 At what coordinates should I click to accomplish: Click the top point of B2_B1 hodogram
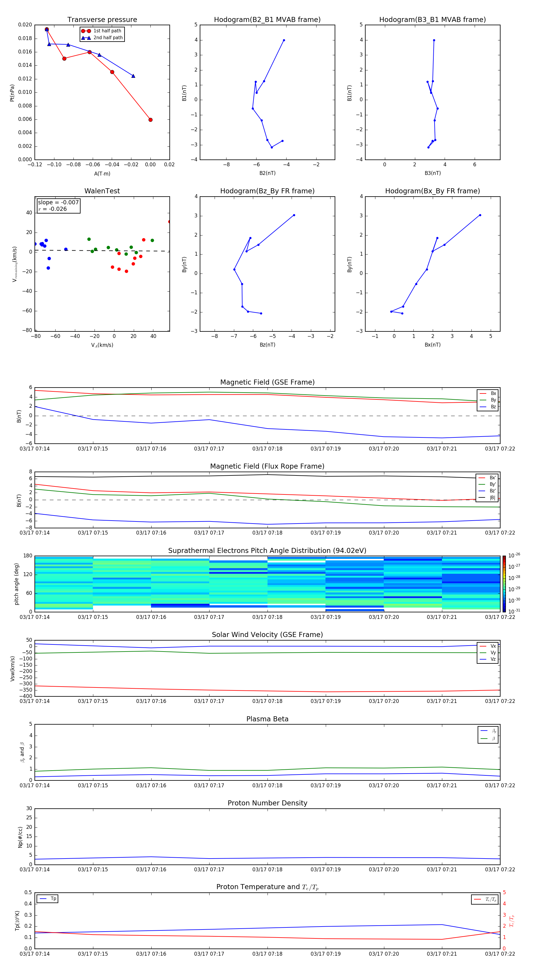[284, 40]
